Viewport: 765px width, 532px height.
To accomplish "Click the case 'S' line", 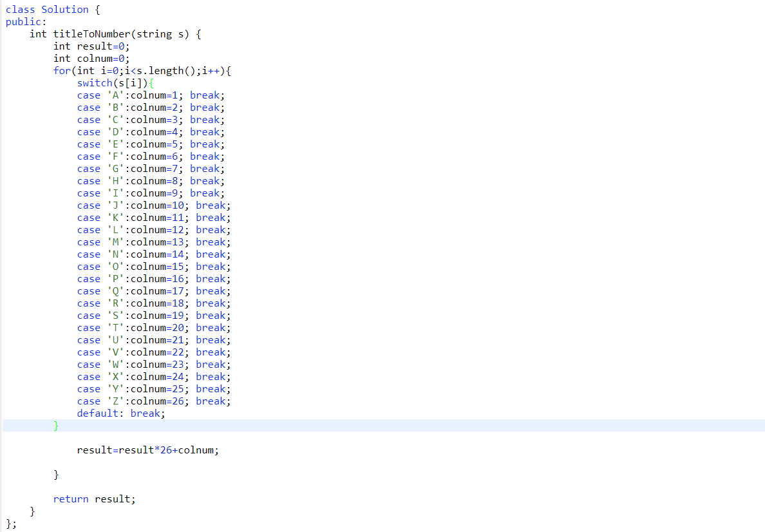I will click(154, 316).
